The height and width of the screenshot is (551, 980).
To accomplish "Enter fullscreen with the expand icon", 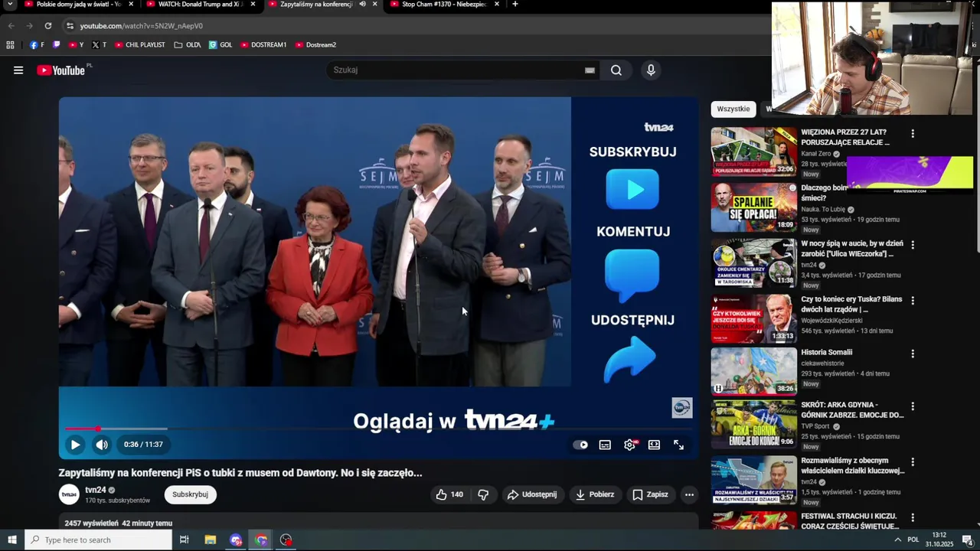I will click(x=678, y=445).
